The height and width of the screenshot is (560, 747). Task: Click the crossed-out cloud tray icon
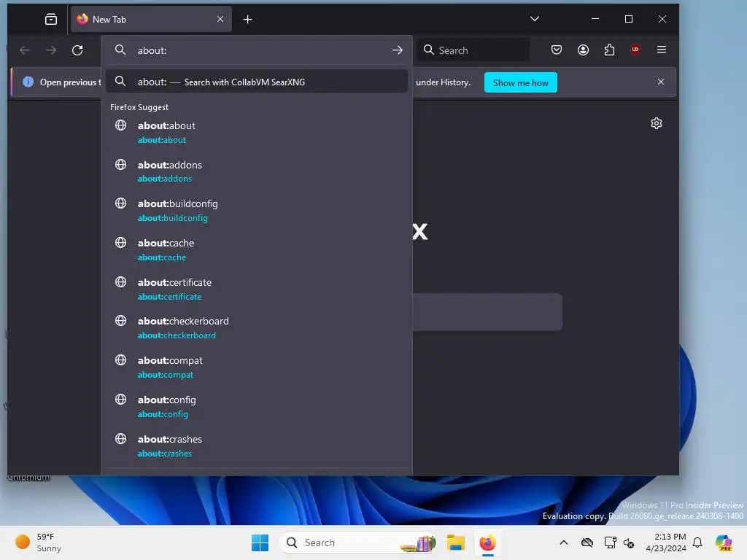click(x=587, y=542)
